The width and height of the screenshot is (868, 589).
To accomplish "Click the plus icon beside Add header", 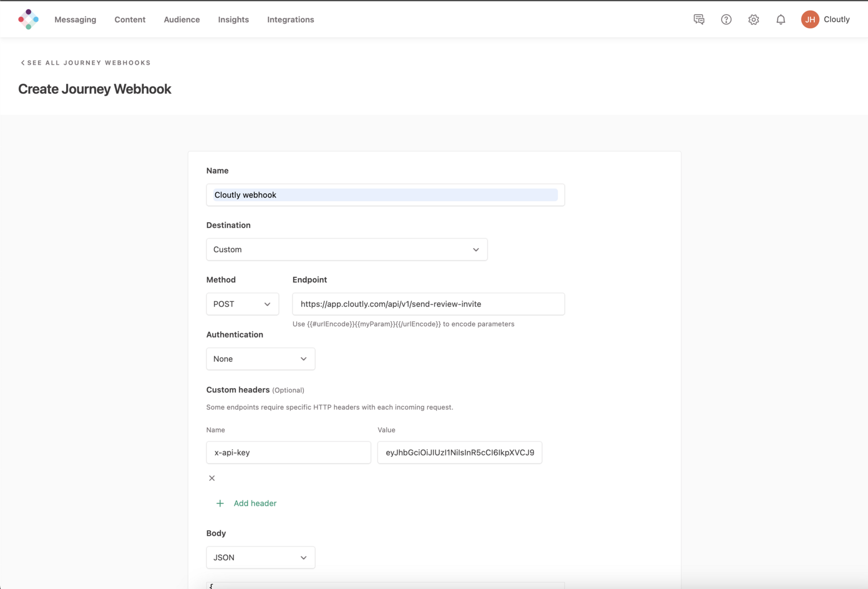I will click(220, 503).
